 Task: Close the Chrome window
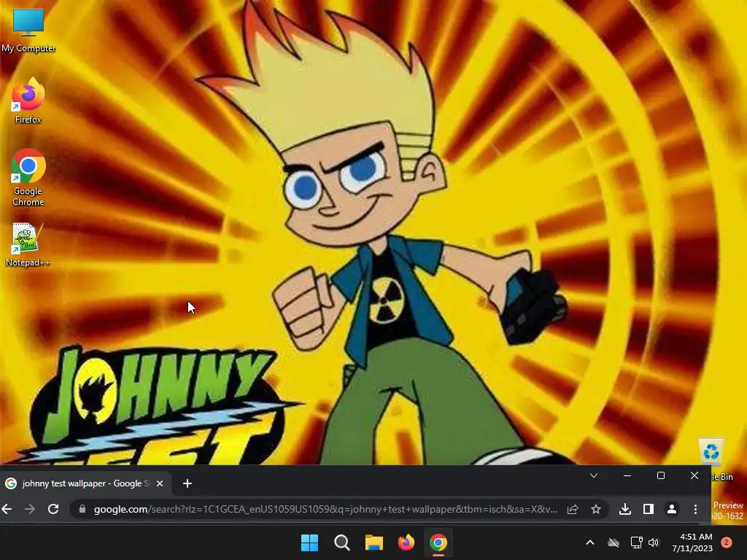point(694,475)
